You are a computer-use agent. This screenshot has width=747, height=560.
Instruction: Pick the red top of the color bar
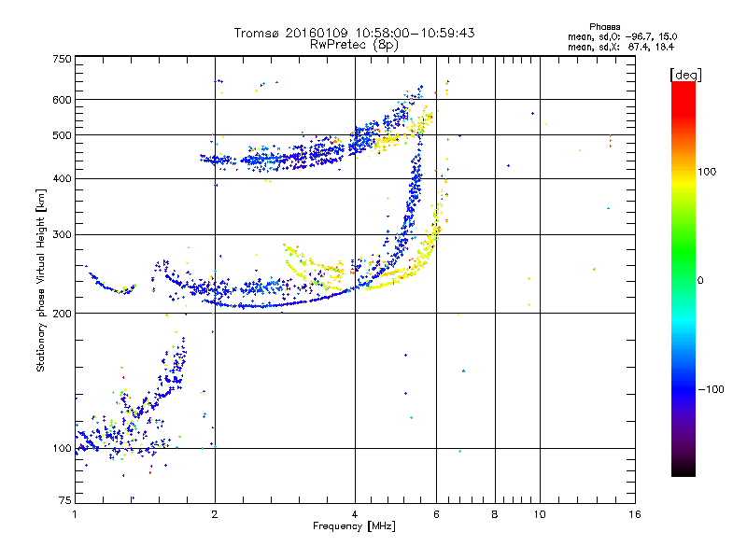pos(683,90)
